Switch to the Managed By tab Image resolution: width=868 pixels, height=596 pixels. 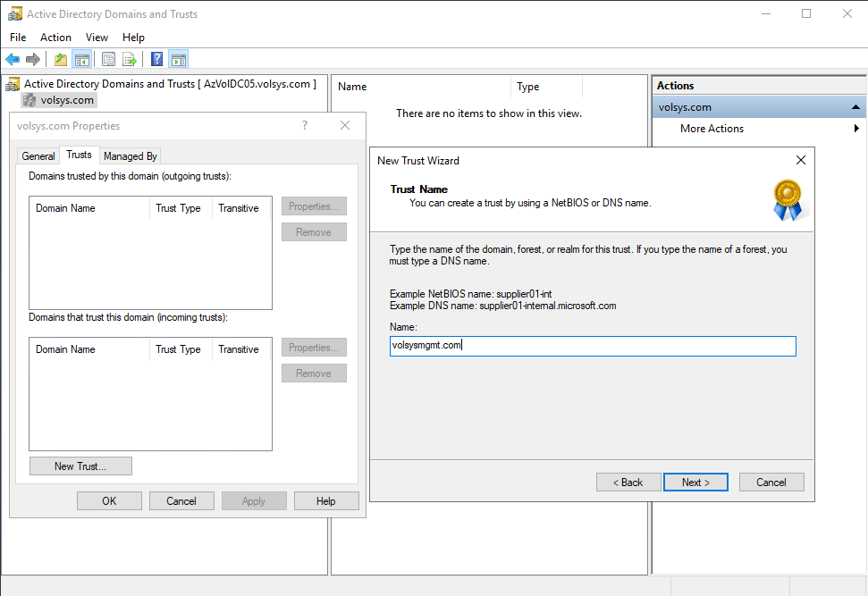coord(131,156)
